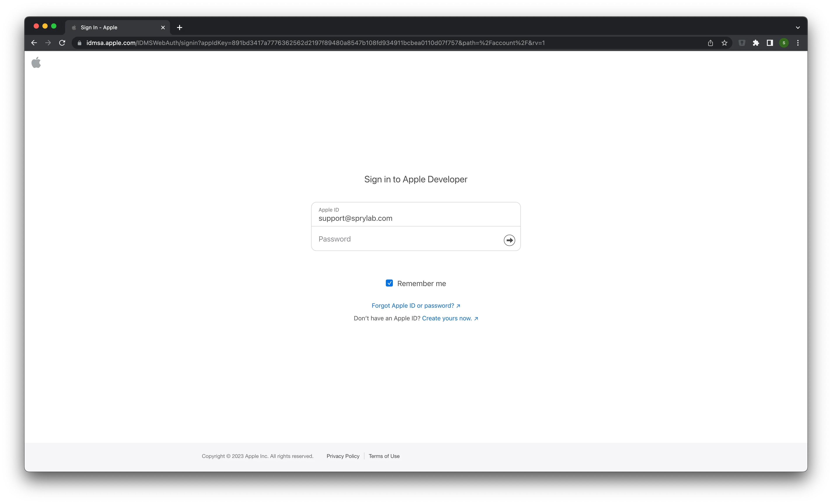
Task: Open the Privacy Policy link
Action: 343,456
